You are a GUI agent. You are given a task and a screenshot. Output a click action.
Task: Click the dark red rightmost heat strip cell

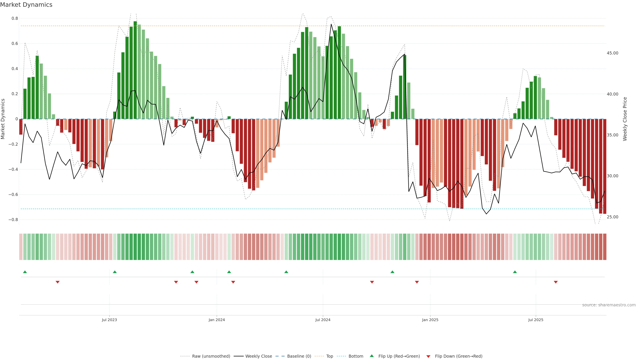pyautogui.click(x=604, y=247)
